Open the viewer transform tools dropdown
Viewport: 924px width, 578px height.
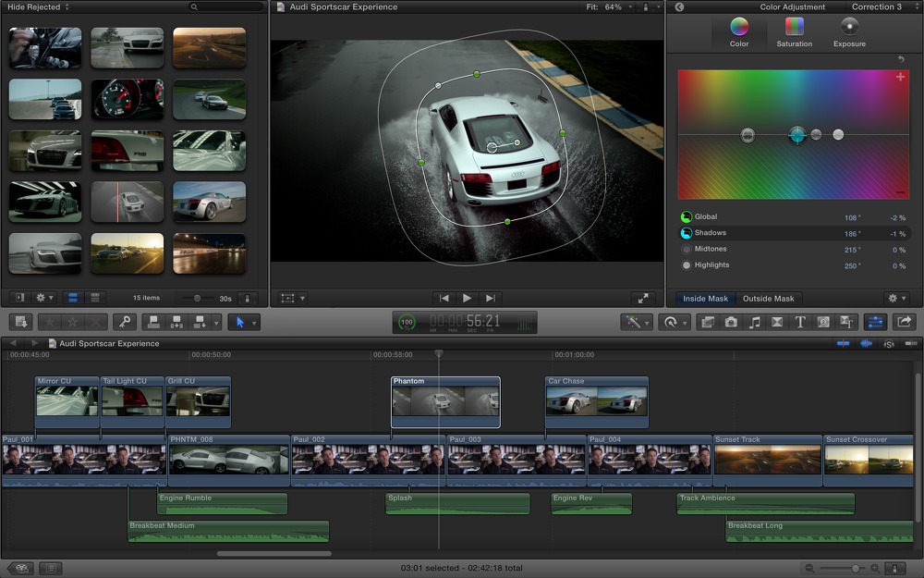pyautogui.click(x=293, y=299)
